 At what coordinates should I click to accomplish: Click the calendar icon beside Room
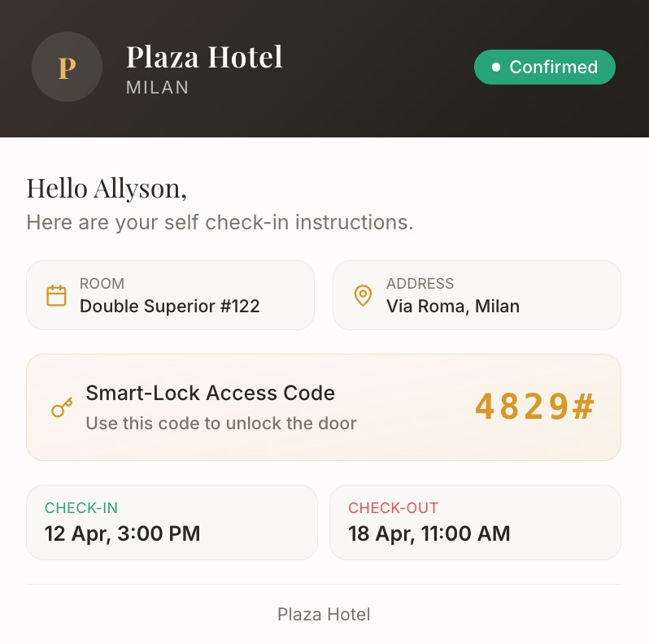pos(56,295)
